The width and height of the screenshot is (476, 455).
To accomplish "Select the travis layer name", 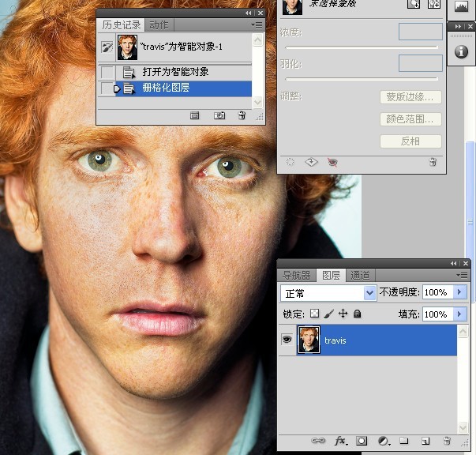I will click(x=335, y=340).
